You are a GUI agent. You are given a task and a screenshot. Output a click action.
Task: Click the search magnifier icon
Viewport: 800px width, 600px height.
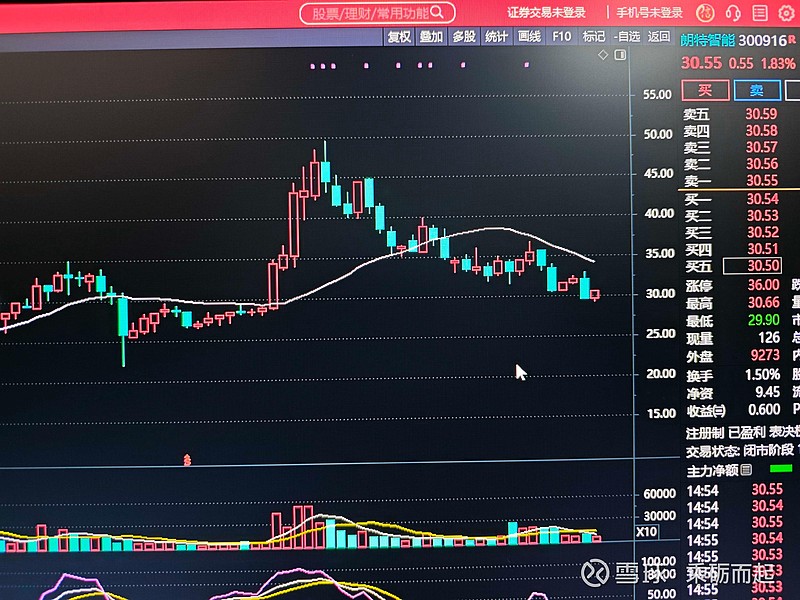437,12
